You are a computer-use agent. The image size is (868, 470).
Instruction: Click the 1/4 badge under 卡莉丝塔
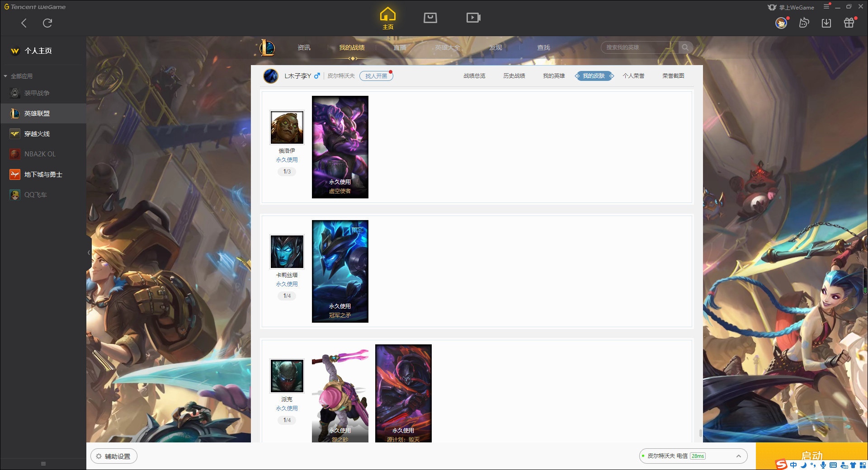point(287,296)
